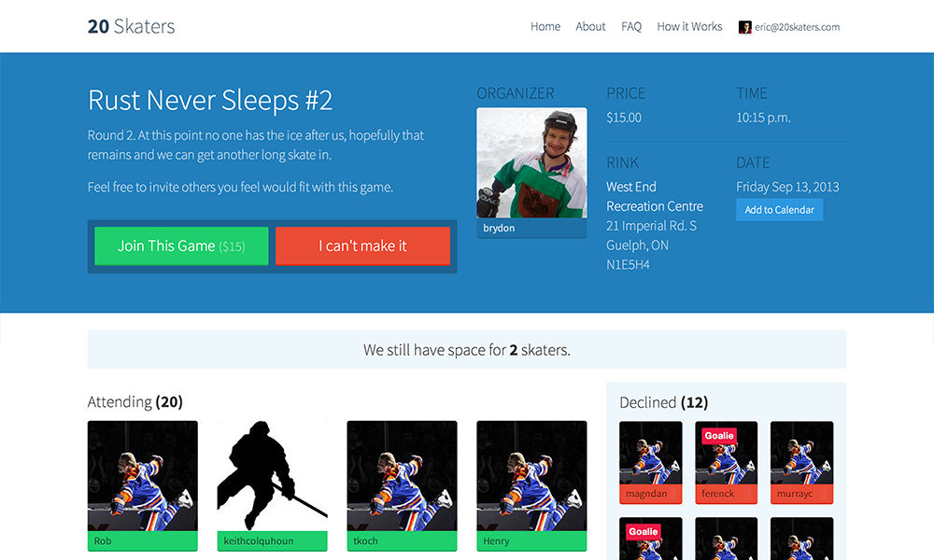Viewport: 934px width, 560px height.
Task: Click the user avatar icon in header
Action: pos(744,27)
